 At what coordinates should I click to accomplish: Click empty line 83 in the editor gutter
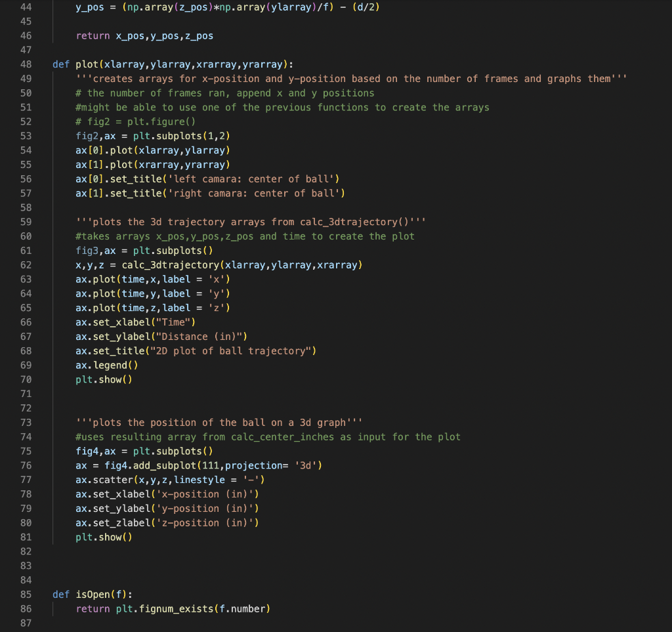pos(26,566)
